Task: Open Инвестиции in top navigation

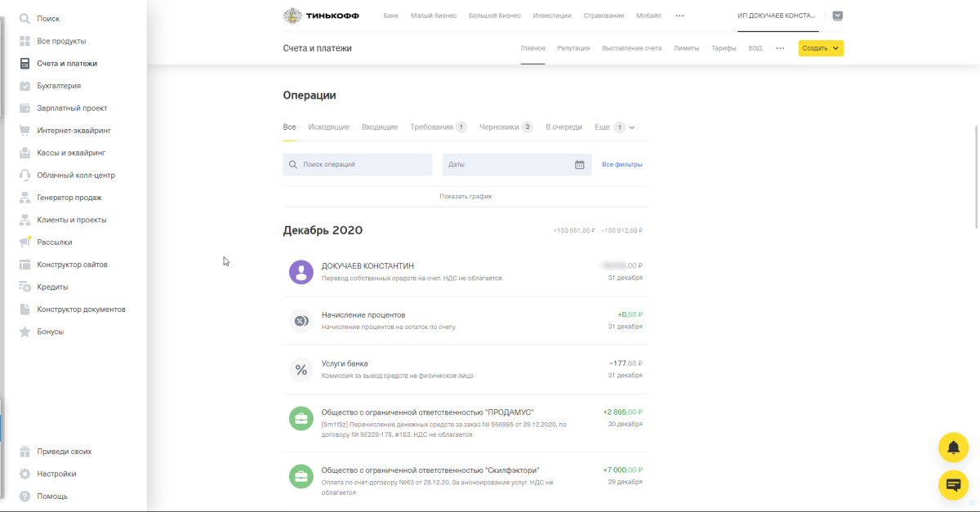Action: 552,16
